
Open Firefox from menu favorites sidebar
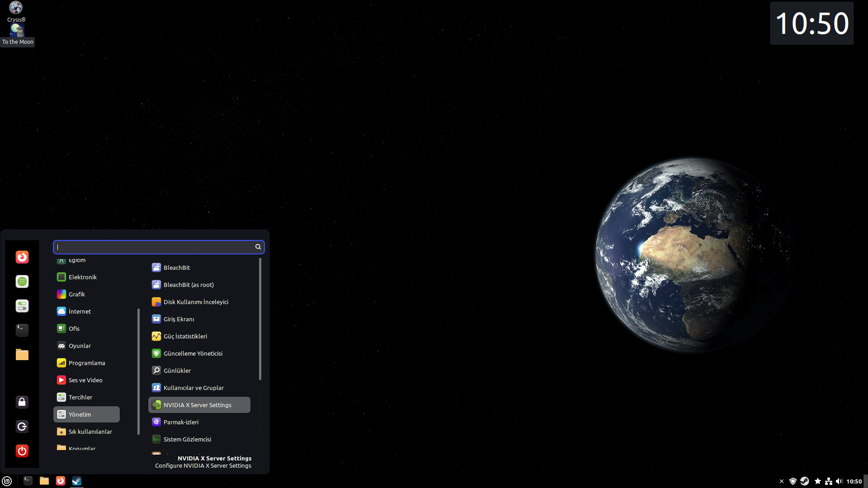(x=22, y=257)
